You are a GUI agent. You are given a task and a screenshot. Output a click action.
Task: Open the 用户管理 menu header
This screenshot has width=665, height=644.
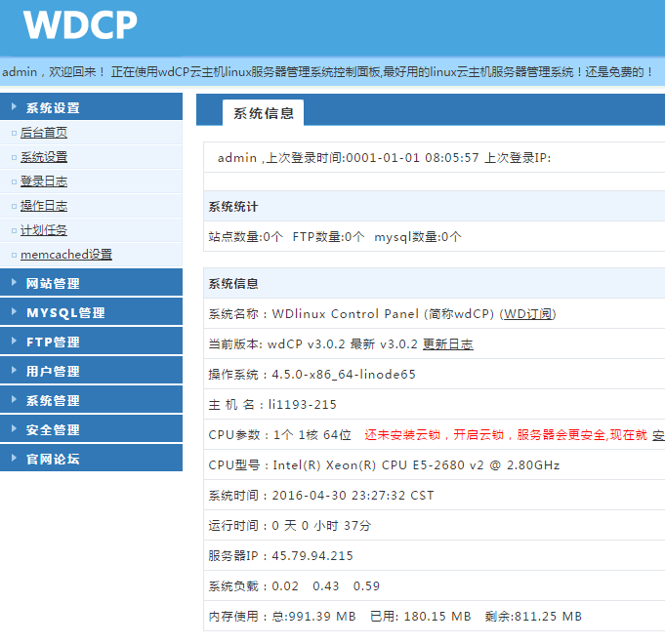(x=91, y=371)
